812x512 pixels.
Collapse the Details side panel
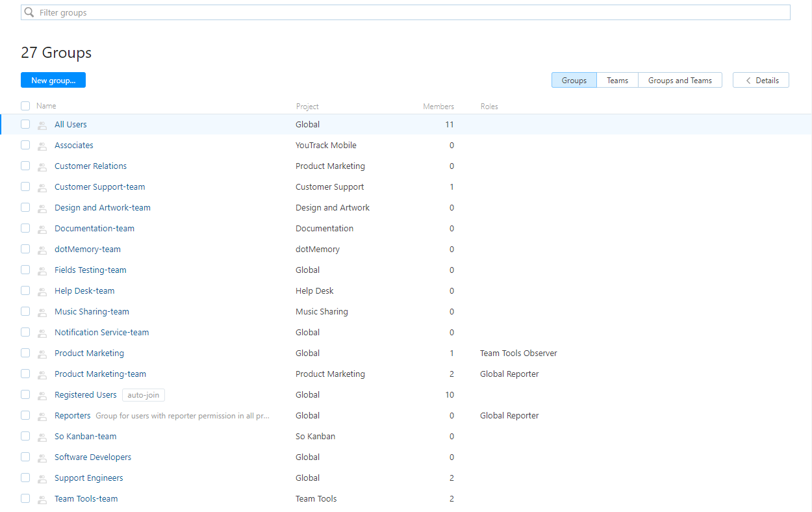tap(761, 80)
